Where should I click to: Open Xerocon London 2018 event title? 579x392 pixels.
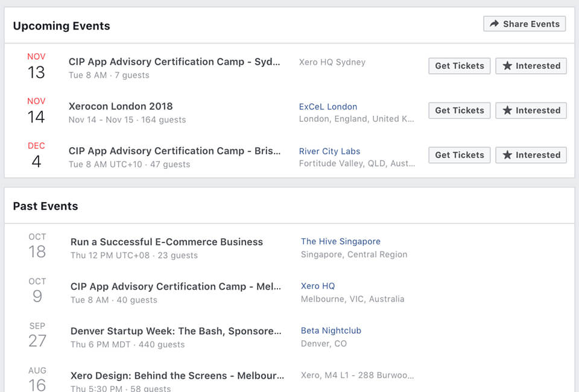(x=121, y=106)
